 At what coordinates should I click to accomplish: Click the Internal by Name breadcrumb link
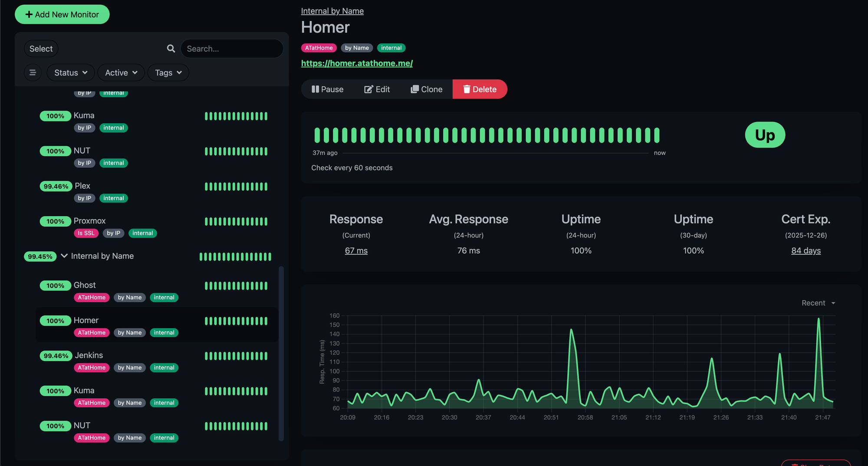click(x=332, y=11)
